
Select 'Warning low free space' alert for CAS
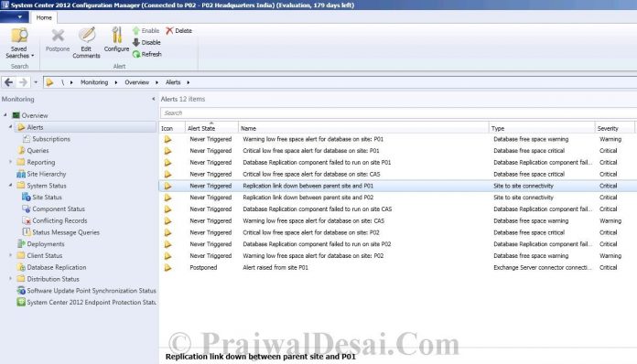[398, 220]
